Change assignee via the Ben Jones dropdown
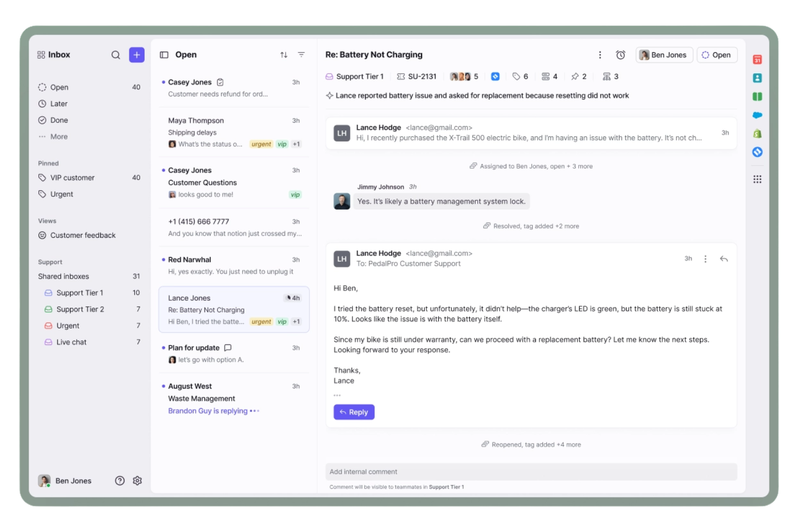Image resolution: width=798 pixels, height=532 pixels. click(664, 54)
